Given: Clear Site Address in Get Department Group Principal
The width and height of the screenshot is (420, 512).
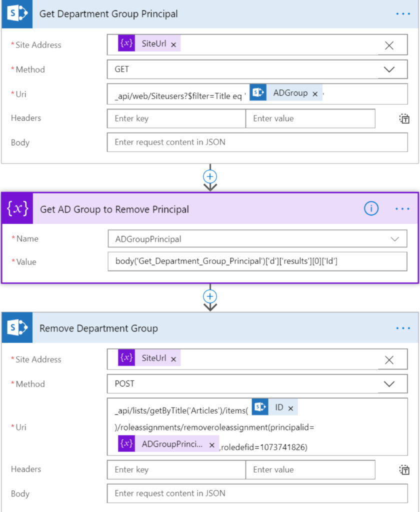Looking at the screenshot, I should 389,45.
